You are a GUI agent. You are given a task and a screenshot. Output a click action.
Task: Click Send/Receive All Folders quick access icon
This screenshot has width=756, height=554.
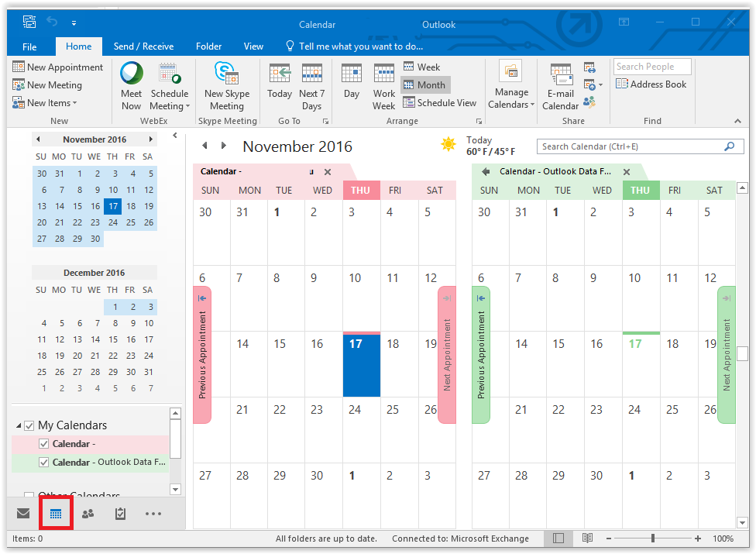[29, 22]
